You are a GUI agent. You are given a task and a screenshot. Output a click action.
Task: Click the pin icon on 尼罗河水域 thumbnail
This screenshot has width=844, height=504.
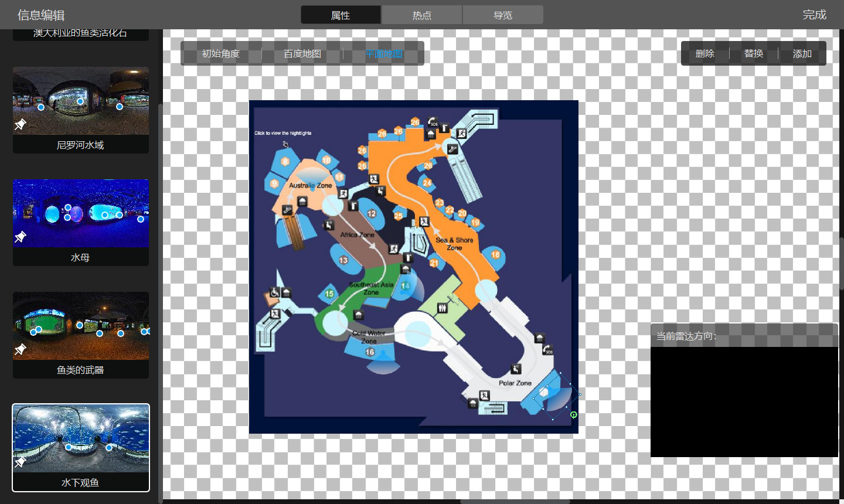pos(21,124)
